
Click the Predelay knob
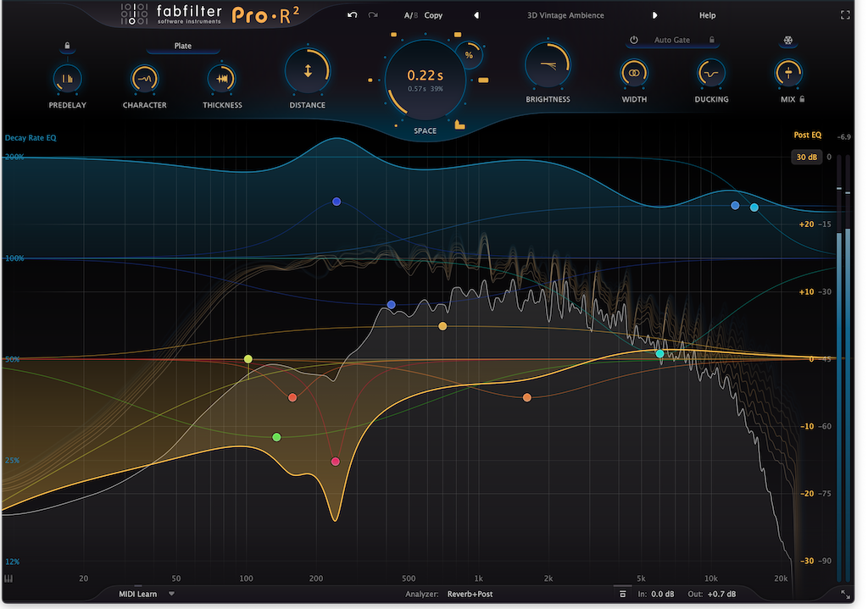click(67, 79)
